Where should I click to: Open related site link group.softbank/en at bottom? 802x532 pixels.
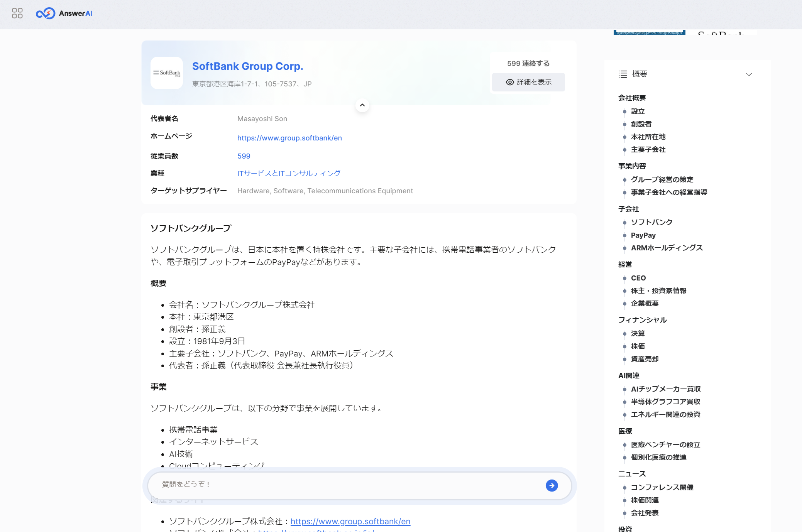point(350,522)
